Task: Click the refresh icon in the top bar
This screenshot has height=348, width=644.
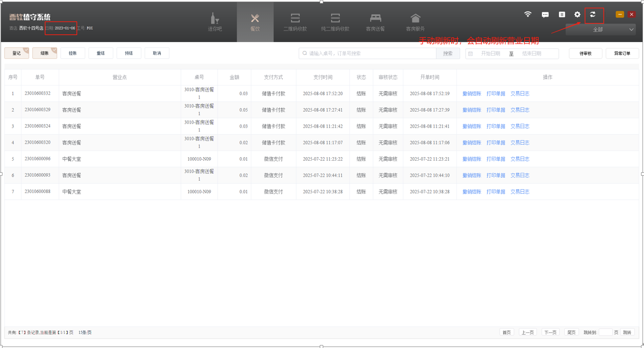Action: tap(593, 15)
